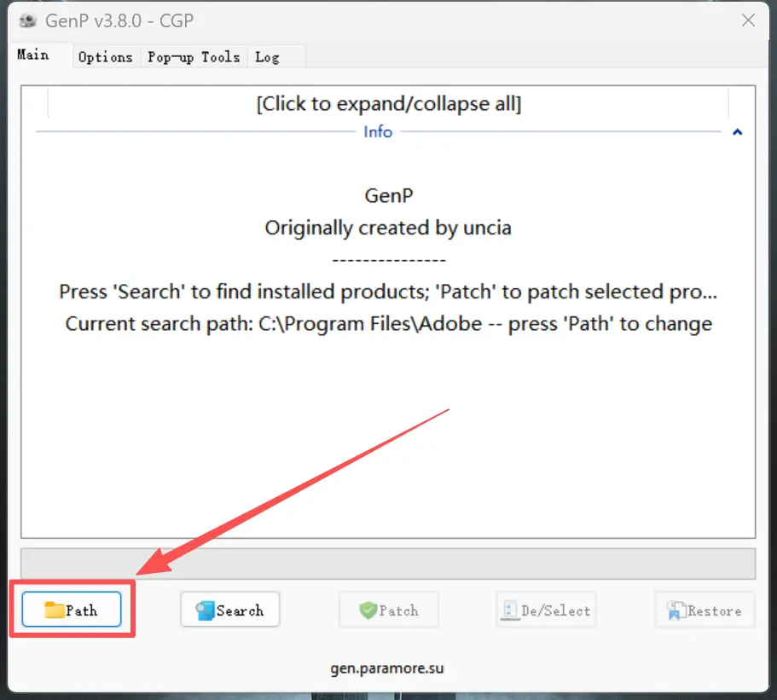
Task: Click the empty progress bar
Action: (x=388, y=564)
